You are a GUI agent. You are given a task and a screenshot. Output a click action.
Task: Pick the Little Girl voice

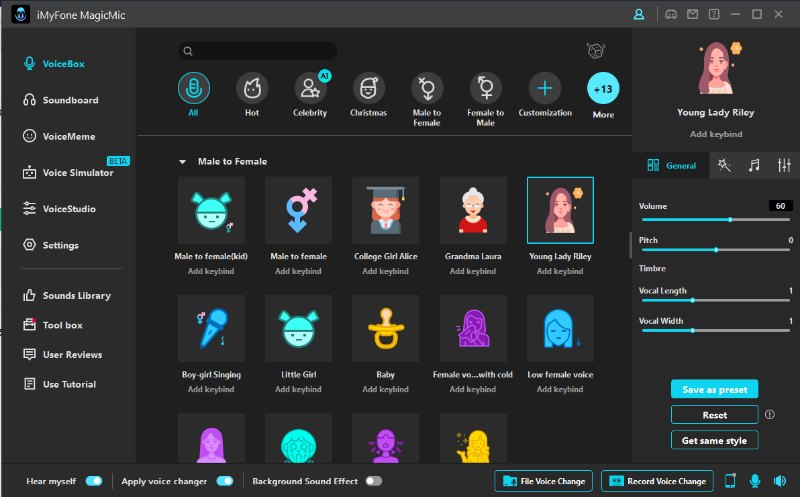tap(298, 328)
